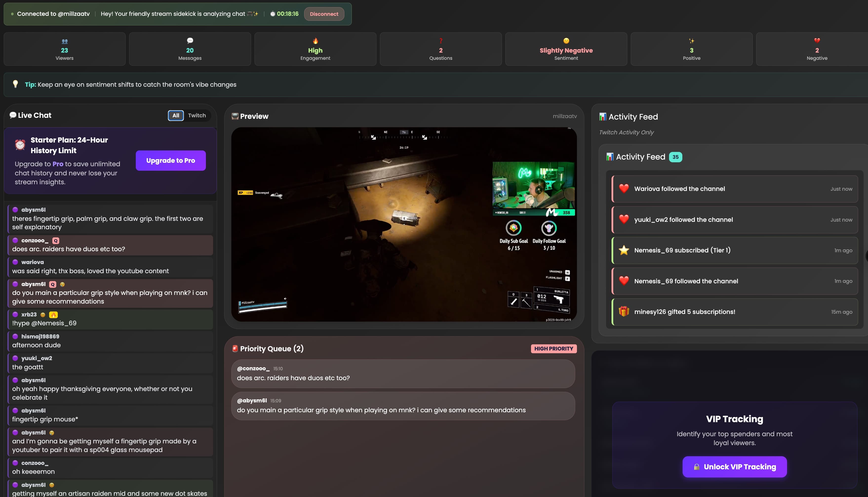The height and width of the screenshot is (497, 868).
Task: Click the Disconnect button
Action: [324, 14]
